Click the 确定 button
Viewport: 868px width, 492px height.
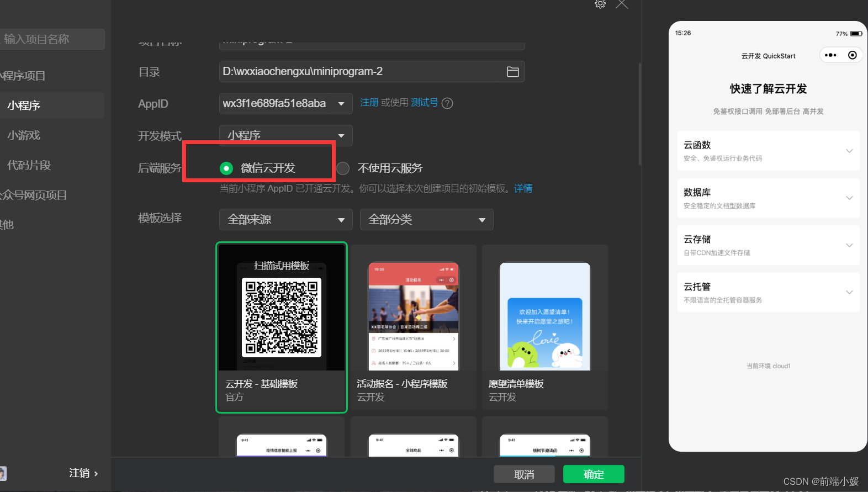(x=594, y=474)
